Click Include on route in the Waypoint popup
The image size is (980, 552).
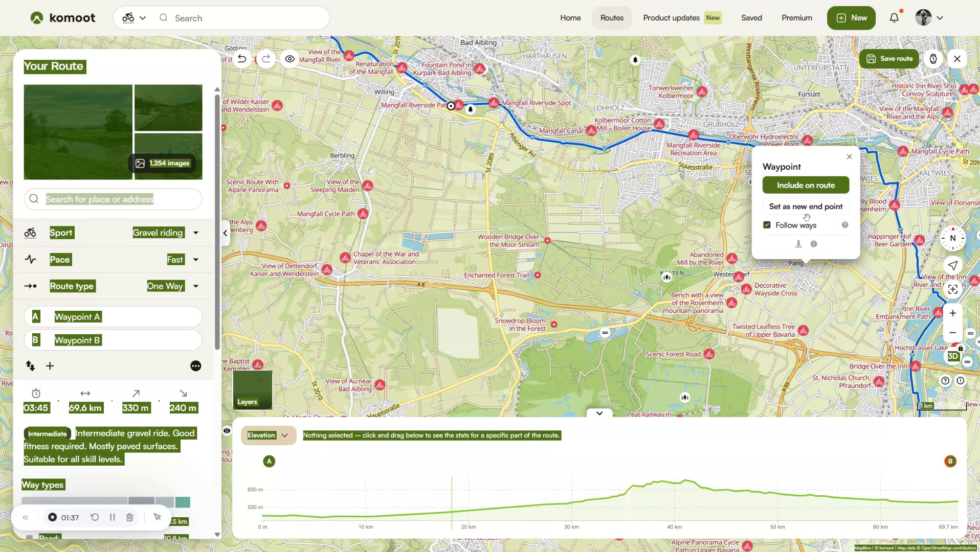pyautogui.click(x=805, y=185)
